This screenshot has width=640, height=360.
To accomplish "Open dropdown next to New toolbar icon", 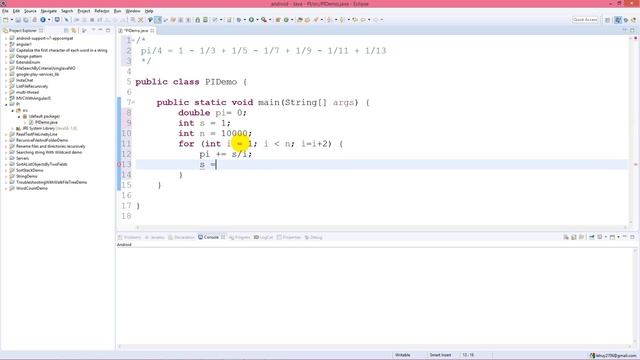I will point(11,20).
